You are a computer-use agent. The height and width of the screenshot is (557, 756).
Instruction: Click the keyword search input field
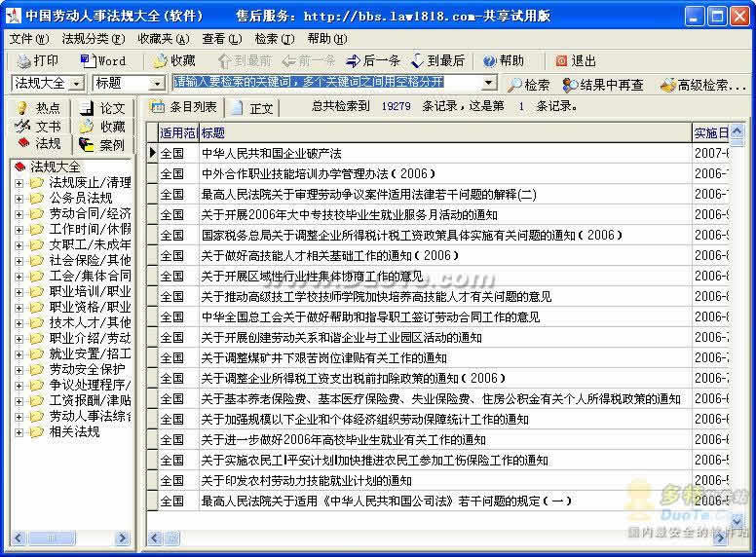point(328,83)
